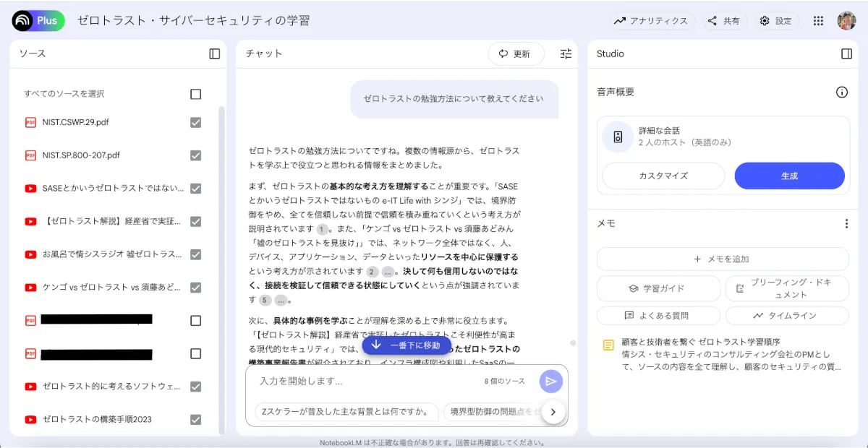Toggle すべてのソースを選択 checkbox
Image resolution: width=868 pixels, height=448 pixels.
point(195,94)
